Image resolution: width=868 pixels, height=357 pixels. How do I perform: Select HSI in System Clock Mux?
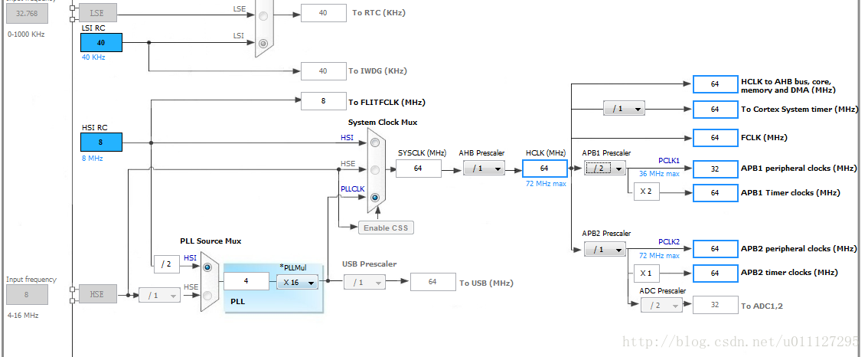click(x=375, y=143)
